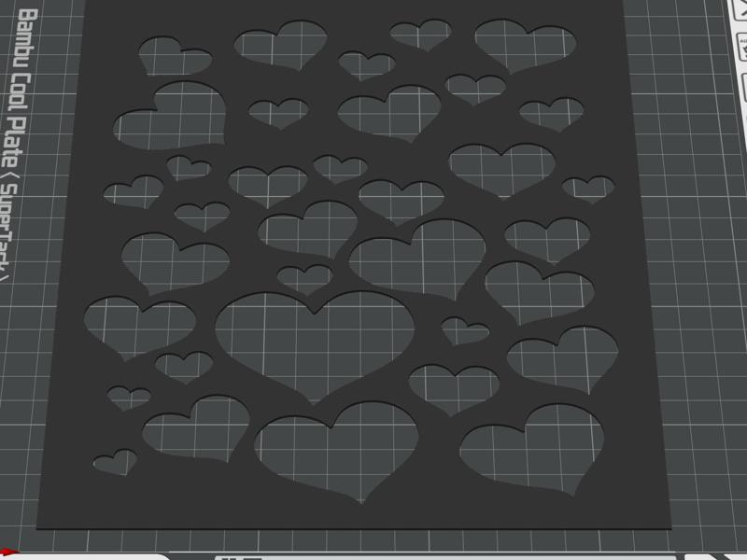Click the thin progress strip at the screen bottom
Viewport: 747px width, 560px height.
tap(373, 558)
